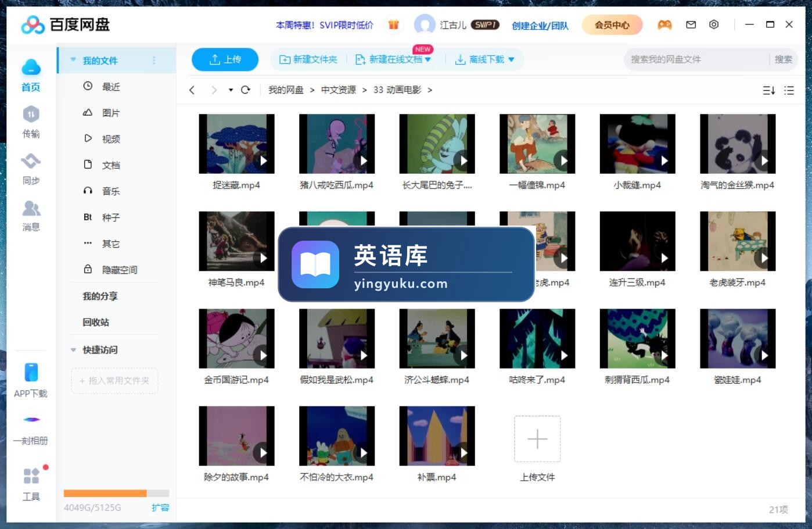Select 小裁缝.mp4 thumbnail
Viewport: 812px width, 529px height.
[638, 144]
